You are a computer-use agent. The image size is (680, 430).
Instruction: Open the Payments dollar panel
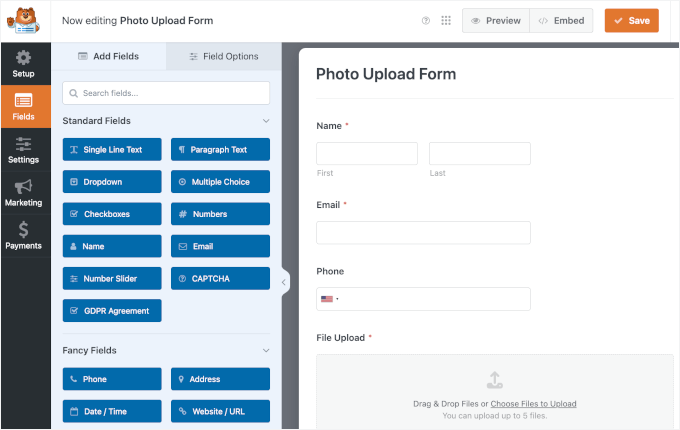(x=23, y=236)
